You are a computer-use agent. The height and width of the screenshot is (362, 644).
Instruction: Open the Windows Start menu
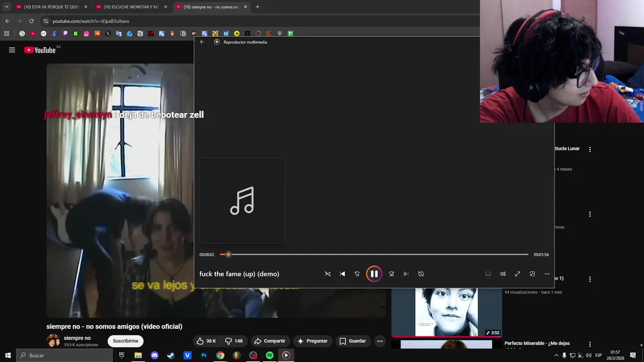point(8,355)
